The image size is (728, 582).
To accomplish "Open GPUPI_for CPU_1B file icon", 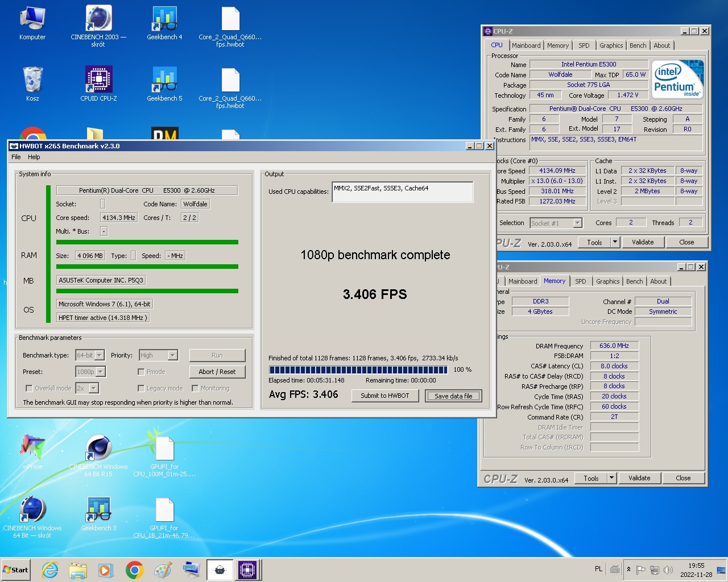I will 164,517.
